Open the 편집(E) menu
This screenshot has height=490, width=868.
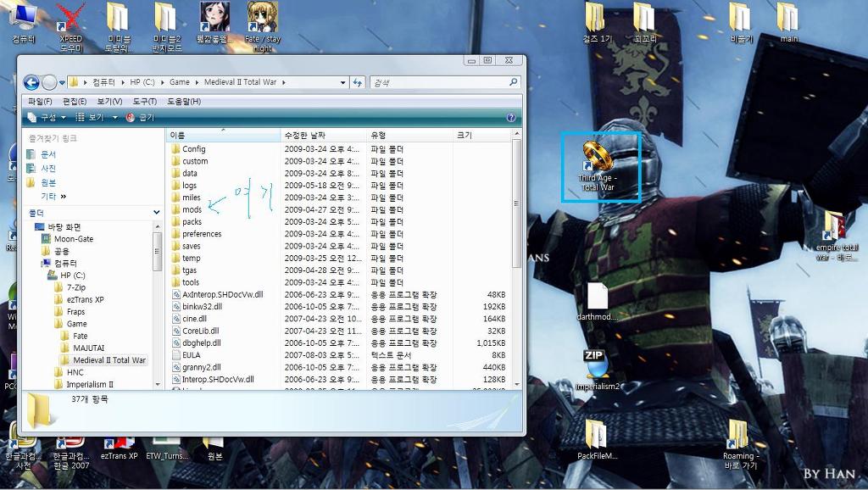pos(75,102)
